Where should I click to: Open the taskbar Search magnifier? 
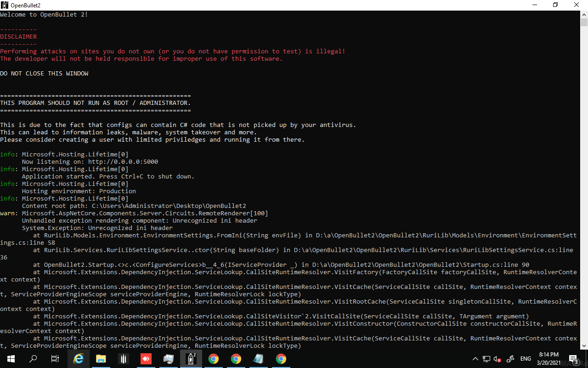coord(33,359)
